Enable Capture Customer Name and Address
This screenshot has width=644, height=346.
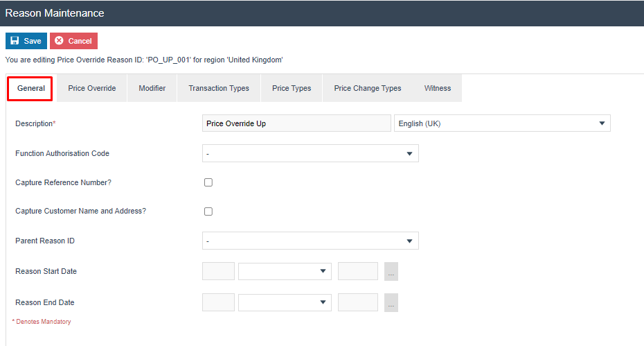click(208, 211)
